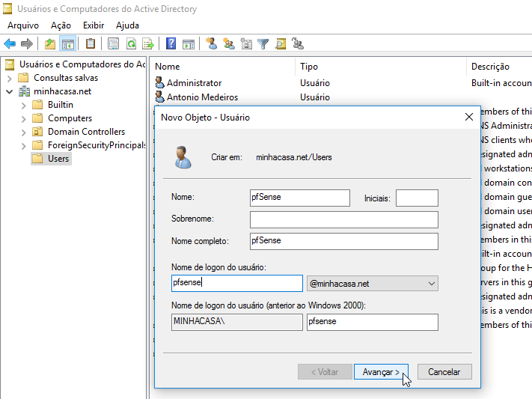This screenshot has height=399, width=532.
Task: Click the minhacasa.net domain icon
Action: pyautogui.click(x=24, y=91)
